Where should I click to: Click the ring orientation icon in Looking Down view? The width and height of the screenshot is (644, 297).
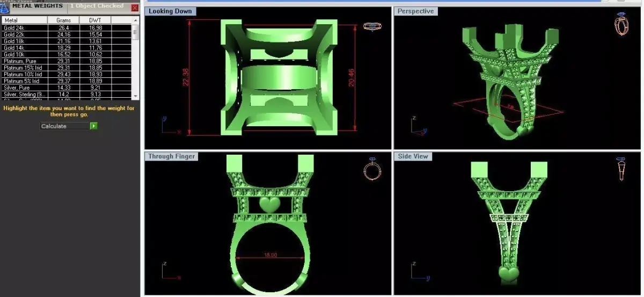(x=372, y=26)
